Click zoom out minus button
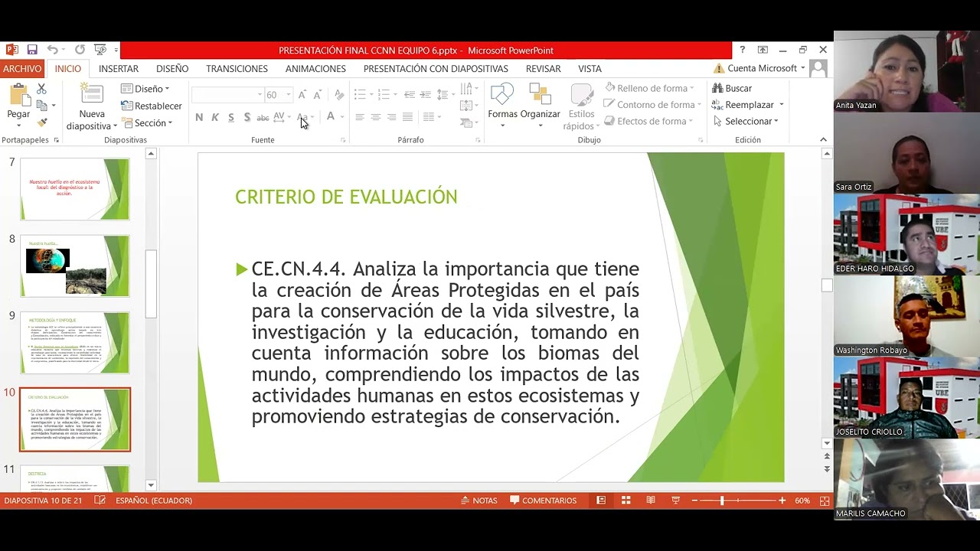 point(694,500)
